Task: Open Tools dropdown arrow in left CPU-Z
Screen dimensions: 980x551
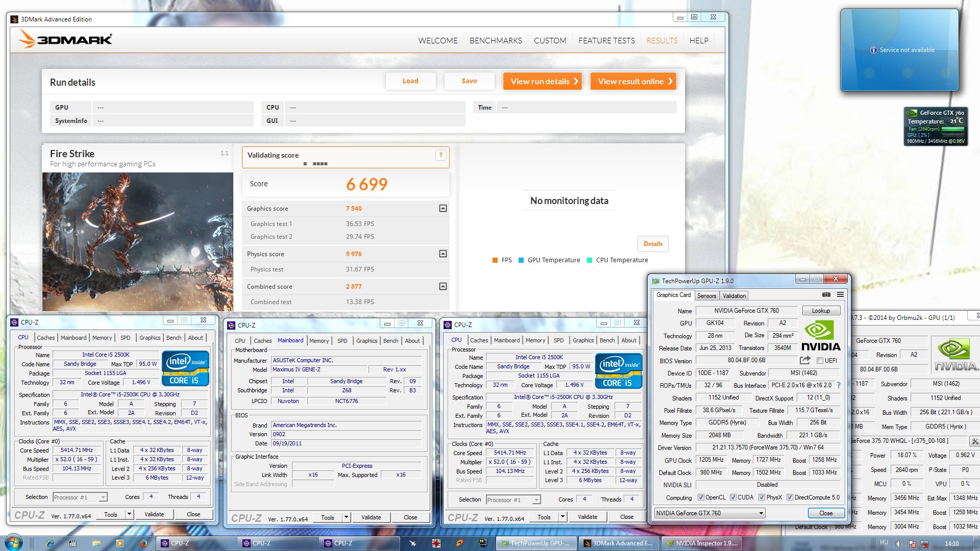Action: coord(130,514)
